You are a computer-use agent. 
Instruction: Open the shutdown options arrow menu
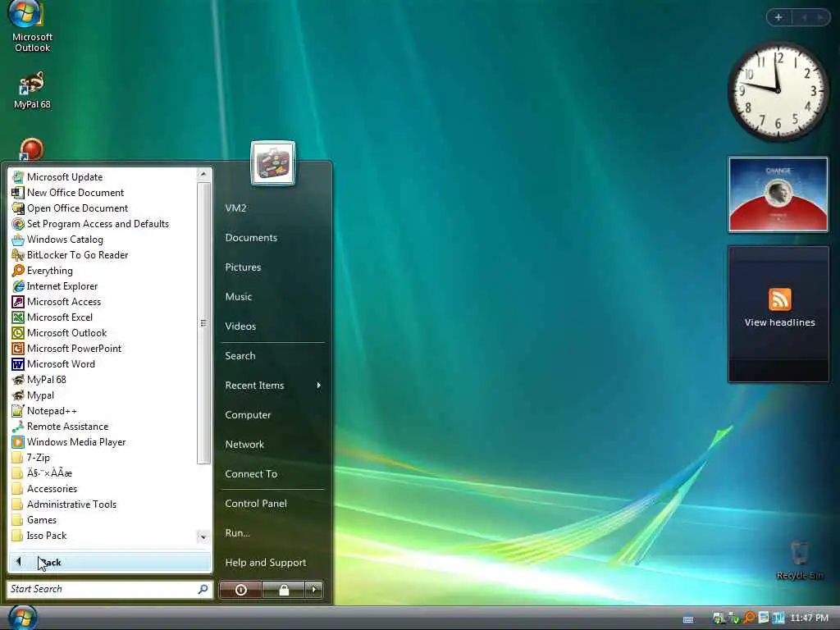click(x=314, y=590)
